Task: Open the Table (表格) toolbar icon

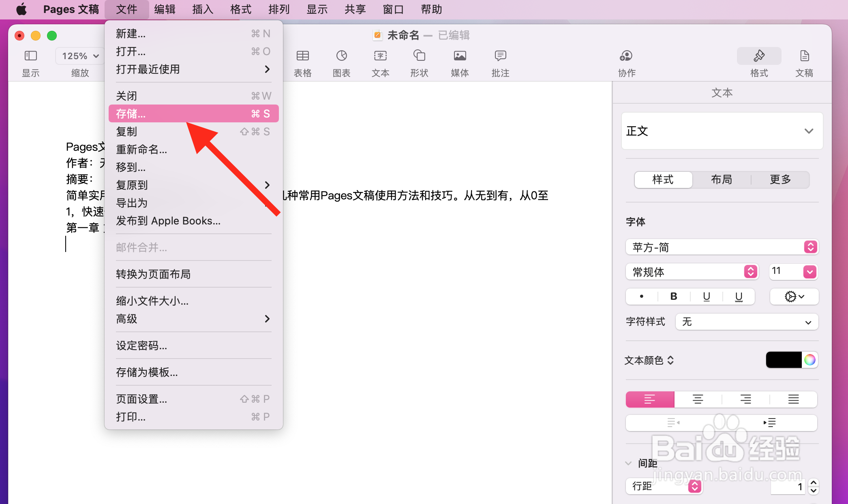Action: pyautogui.click(x=302, y=56)
